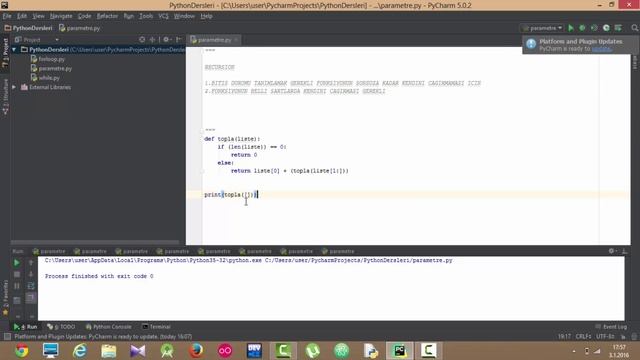Open the Navigate menu

point(61,16)
